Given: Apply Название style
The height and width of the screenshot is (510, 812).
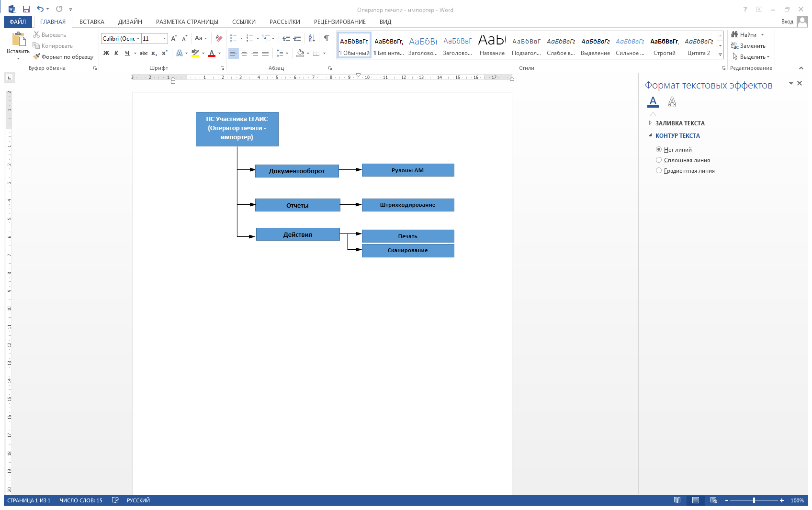Looking at the screenshot, I should 492,45.
